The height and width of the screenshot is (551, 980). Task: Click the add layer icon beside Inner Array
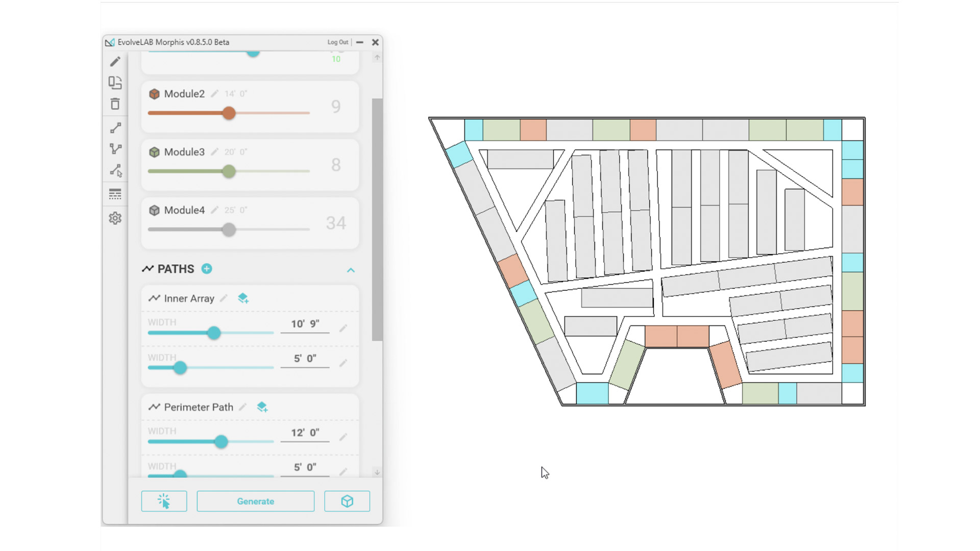[x=243, y=298]
